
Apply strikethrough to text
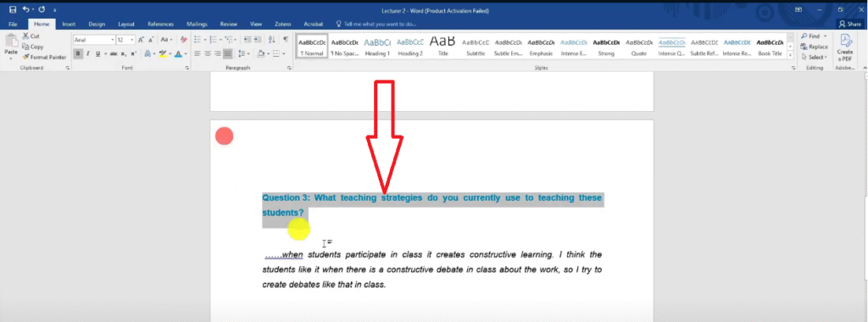tap(114, 53)
